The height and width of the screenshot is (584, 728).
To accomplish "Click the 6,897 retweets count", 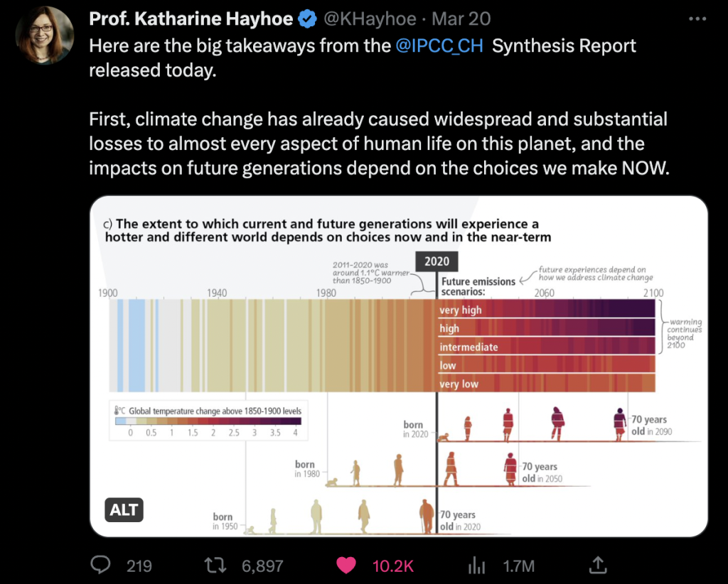I will pyautogui.click(x=262, y=566).
